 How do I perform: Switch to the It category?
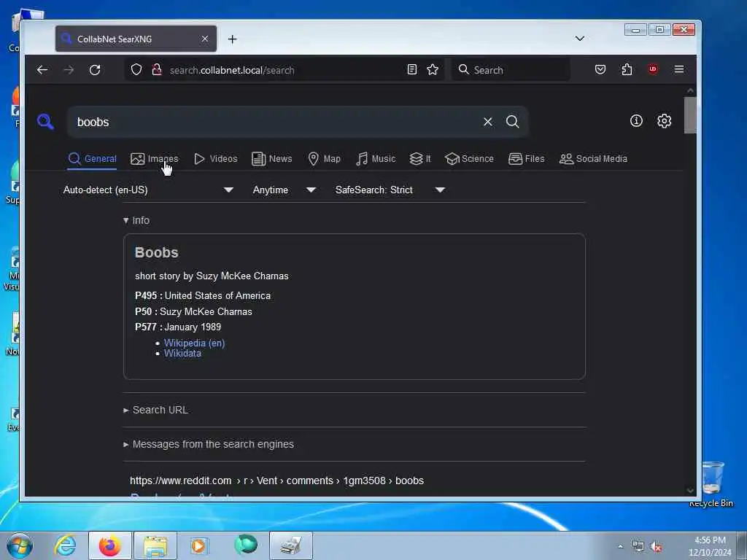(420, 158)
